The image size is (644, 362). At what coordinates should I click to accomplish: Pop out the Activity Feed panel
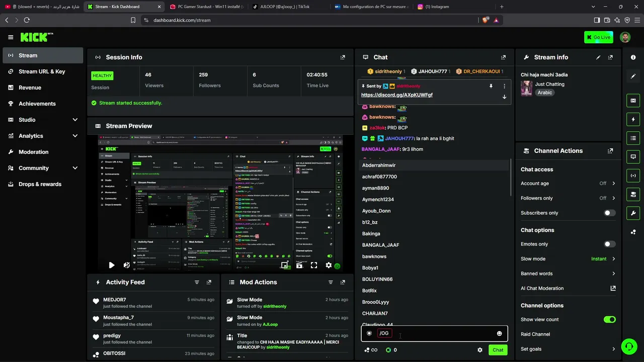click(209, 283)
